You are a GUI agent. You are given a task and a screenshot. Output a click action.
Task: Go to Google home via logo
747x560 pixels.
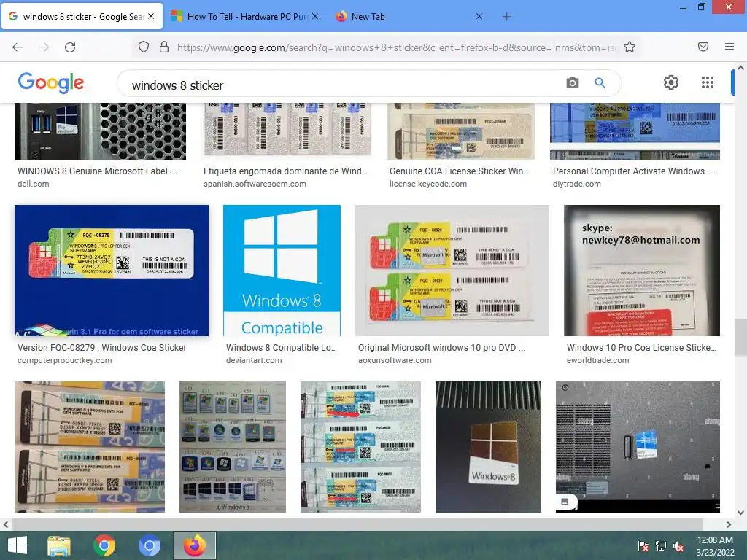click(x=51, y=83)
